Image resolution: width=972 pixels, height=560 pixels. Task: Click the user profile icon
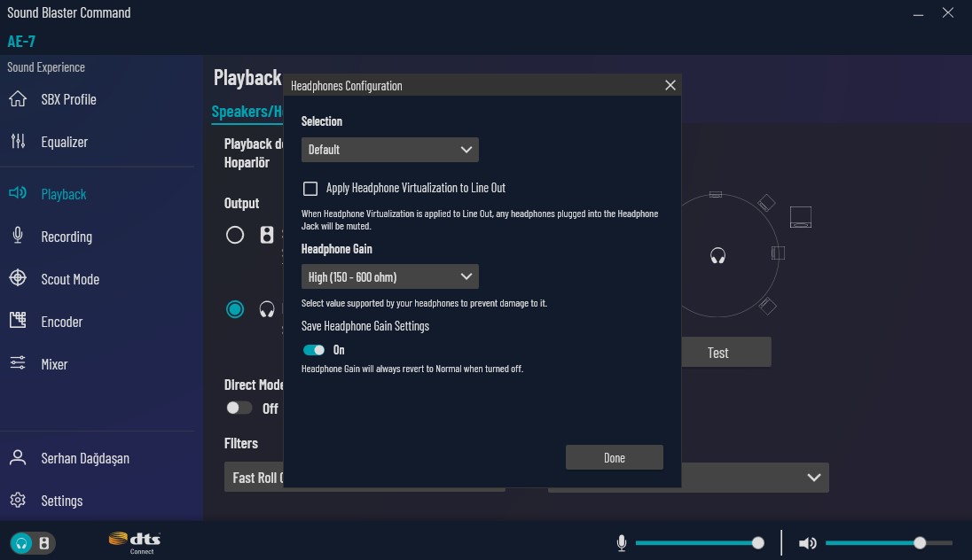click(x=18, y=458)
